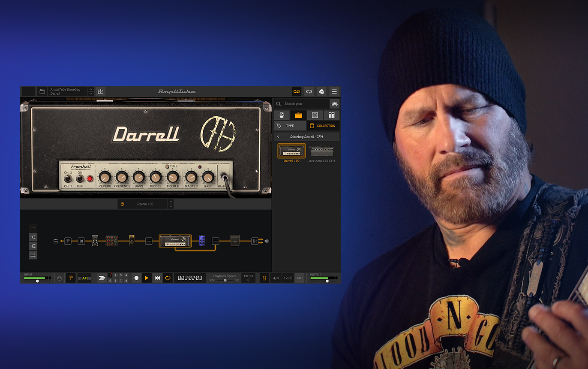Flip the CH. 2 / CH. 1 switch

(68, 178)
